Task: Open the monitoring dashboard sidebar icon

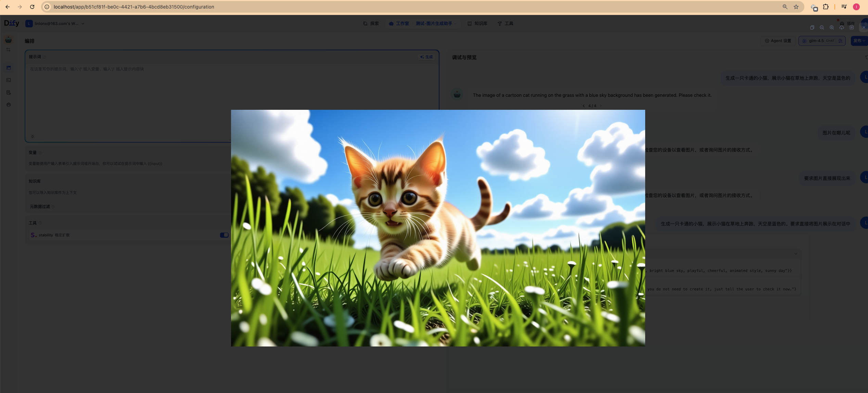Action: tap(9, 105)
